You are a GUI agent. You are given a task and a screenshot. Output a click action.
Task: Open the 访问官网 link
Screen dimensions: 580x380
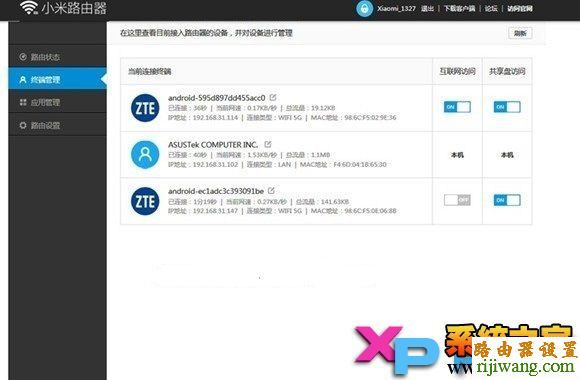(x=520, y=9)
